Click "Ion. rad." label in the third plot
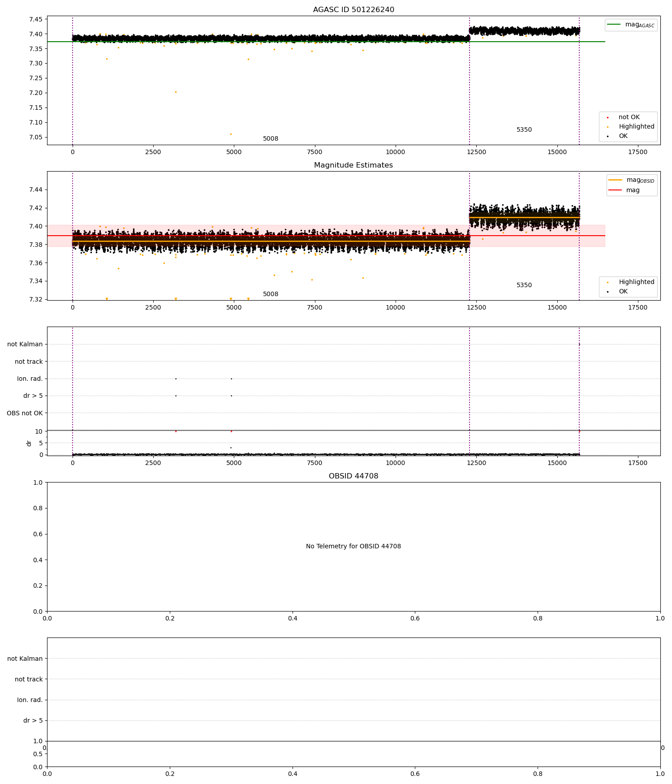The image size is (672, 784). [30, 379]
